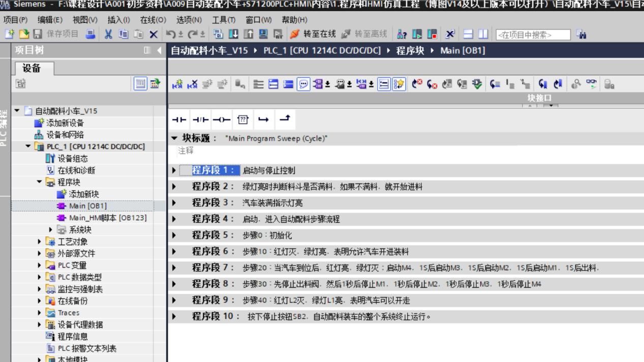Insert an empty box instruction
This screenshot has height=362, width=644.
(242, 118)
